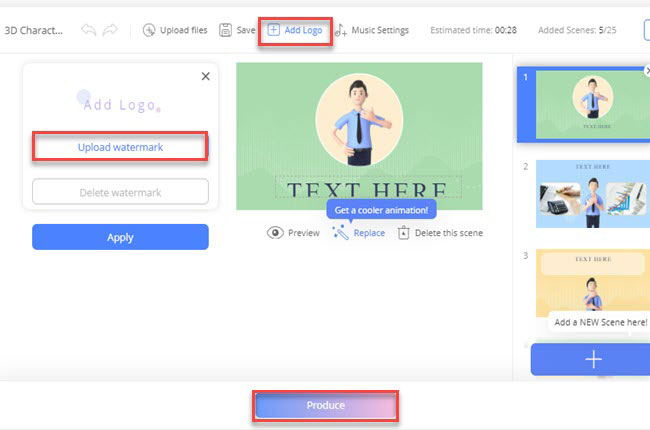650x430 pixels.
Task: Preview the scene with the eye icon
Action: [275, 233]
